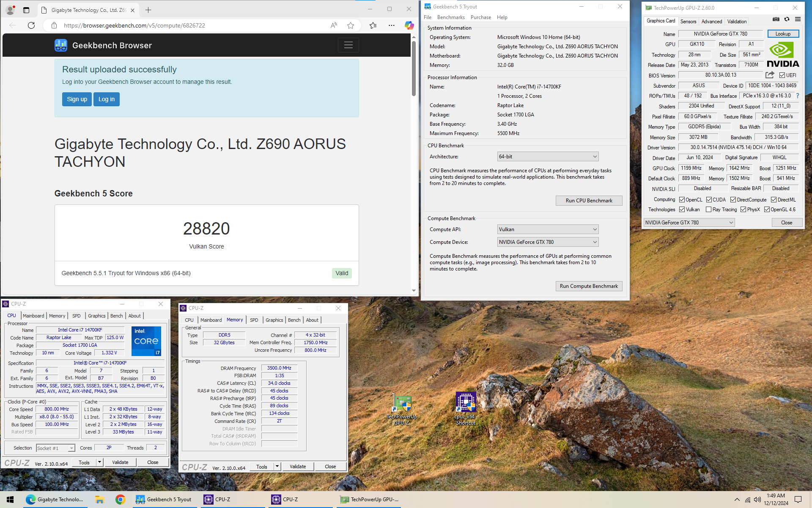Toggle the CUDA checkbox

pos(709,200)
